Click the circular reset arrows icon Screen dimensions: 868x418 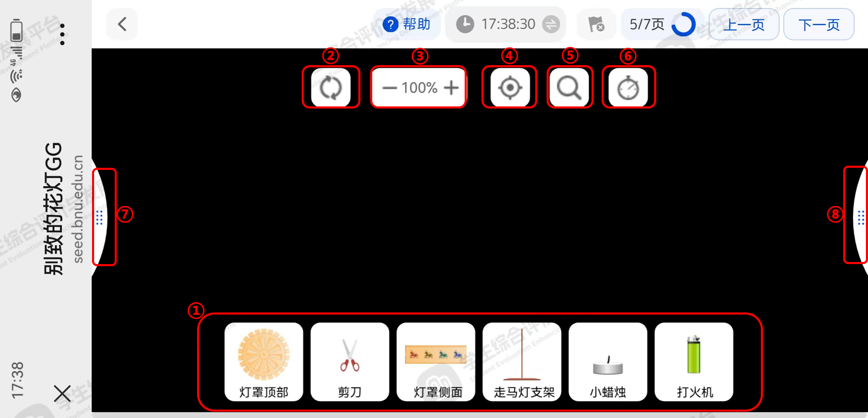pyautogui.click(x=331, y=87)
